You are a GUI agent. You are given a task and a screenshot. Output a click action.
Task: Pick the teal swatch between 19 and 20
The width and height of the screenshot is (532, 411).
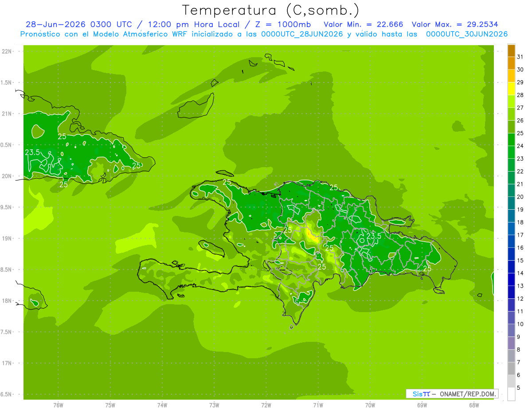tap(512, 203)
